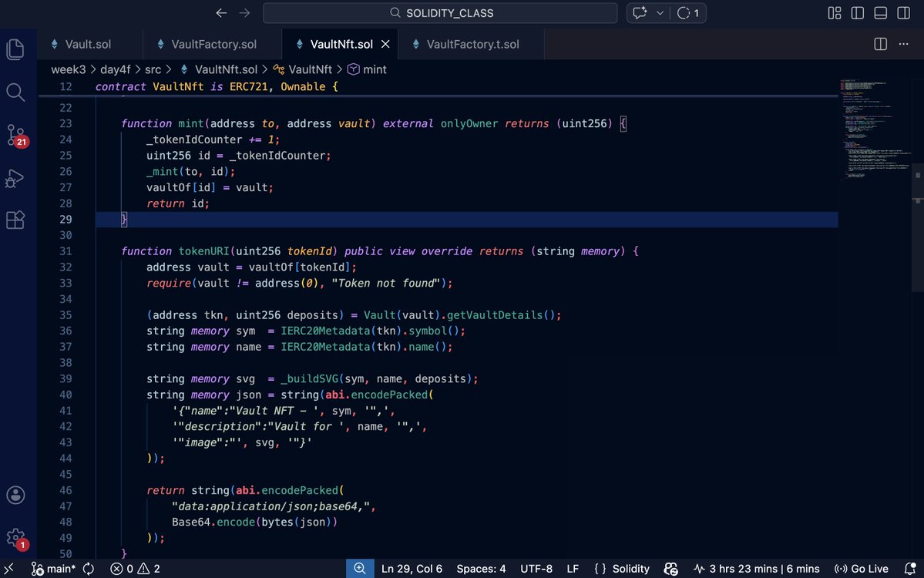Click week3 in the breadcrumb
Screen dimensions: 924x578
click(69, 69)
